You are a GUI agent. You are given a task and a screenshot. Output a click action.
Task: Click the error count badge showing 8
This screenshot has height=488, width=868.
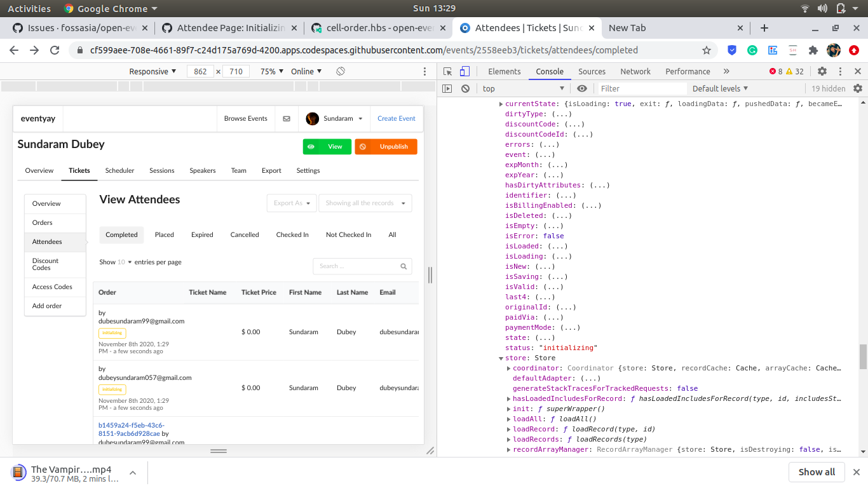(776, 71)
